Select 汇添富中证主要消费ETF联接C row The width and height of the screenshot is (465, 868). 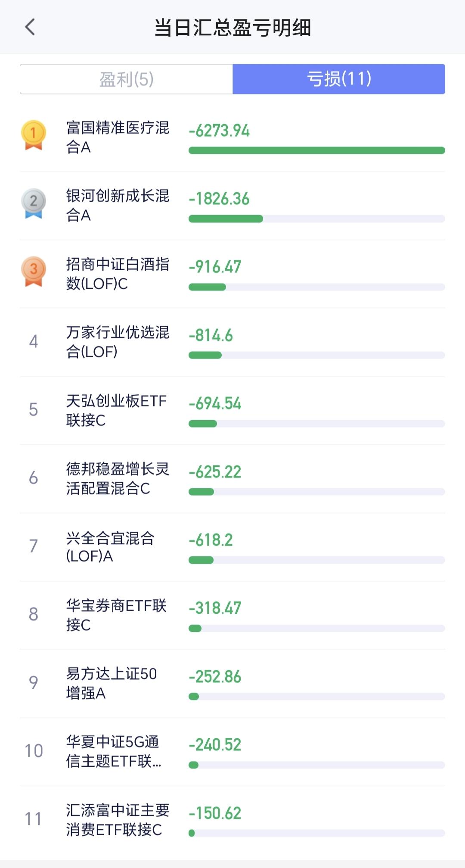click(x=232, y=820)
